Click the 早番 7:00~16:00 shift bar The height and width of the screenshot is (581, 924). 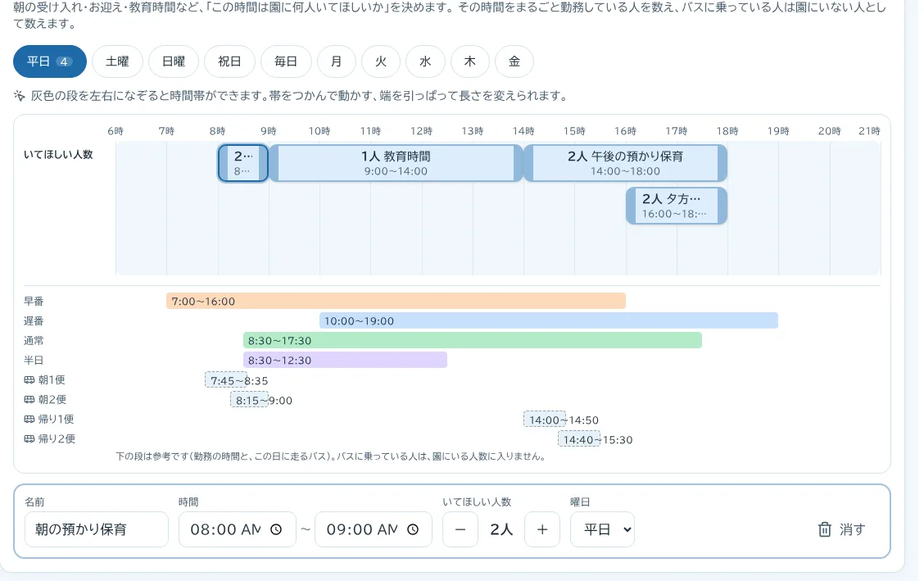pos(396,301)
